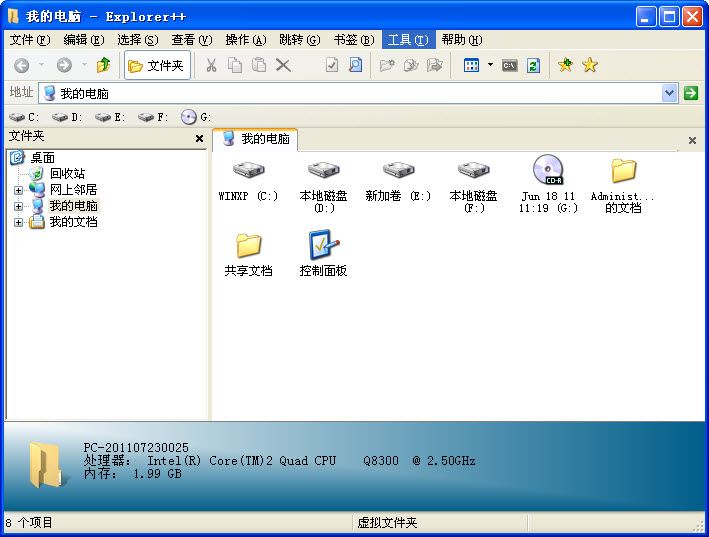Jump to CD drive G: in drives bar
Viewport: 709px width, 537px height.
pyautogui.click(x=196, y=118)
